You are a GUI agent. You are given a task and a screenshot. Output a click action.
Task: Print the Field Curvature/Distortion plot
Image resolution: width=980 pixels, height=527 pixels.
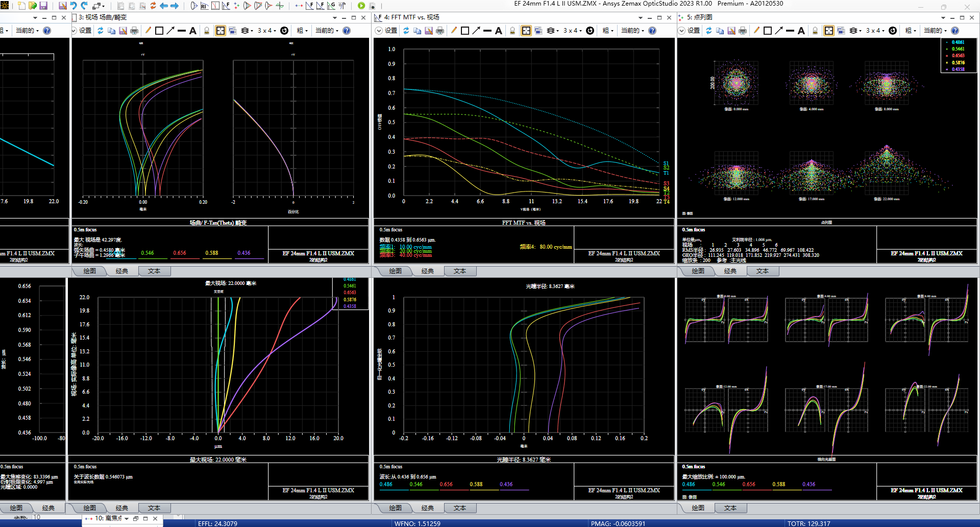[x=134, y=31]
